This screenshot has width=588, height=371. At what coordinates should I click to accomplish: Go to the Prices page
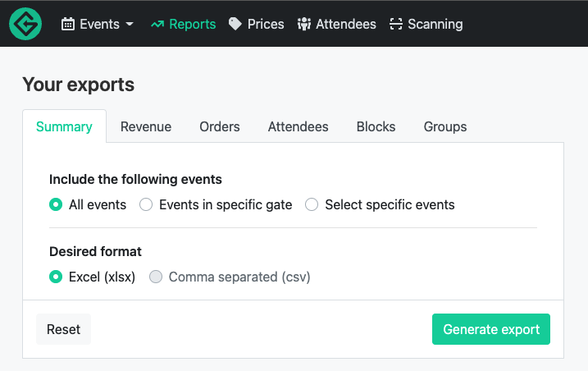click(x=256, y=24)
